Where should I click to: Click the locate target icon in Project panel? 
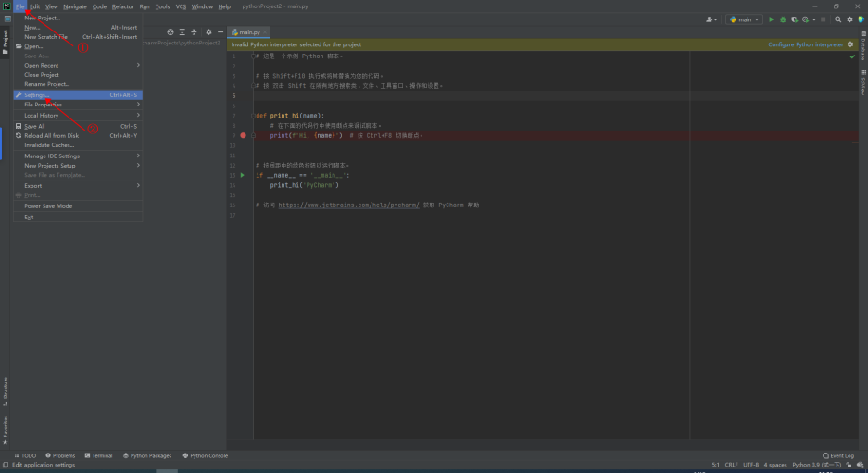pyautogui.click(x=170, y=32)
